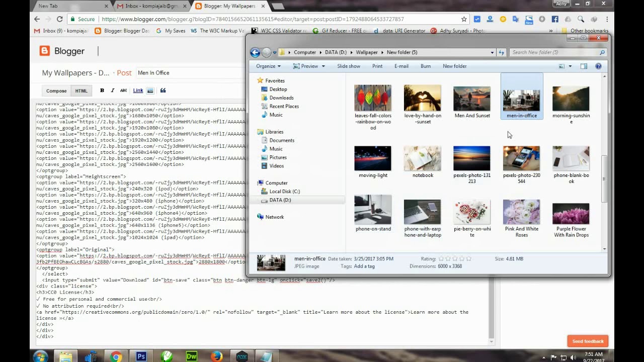Click the My Saves bookmark

(x=171, y=31)
